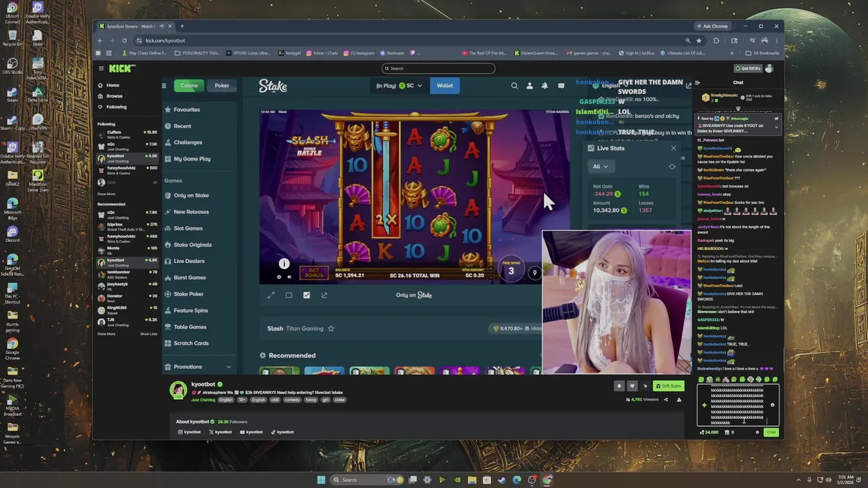Enter fullscreen for Stake game

click(271, 295)
